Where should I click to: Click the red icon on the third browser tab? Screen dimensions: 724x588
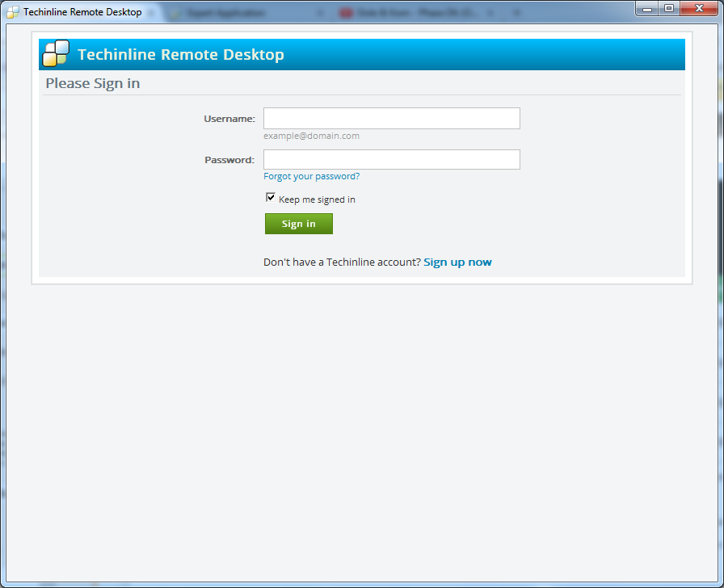coord(346,13)
